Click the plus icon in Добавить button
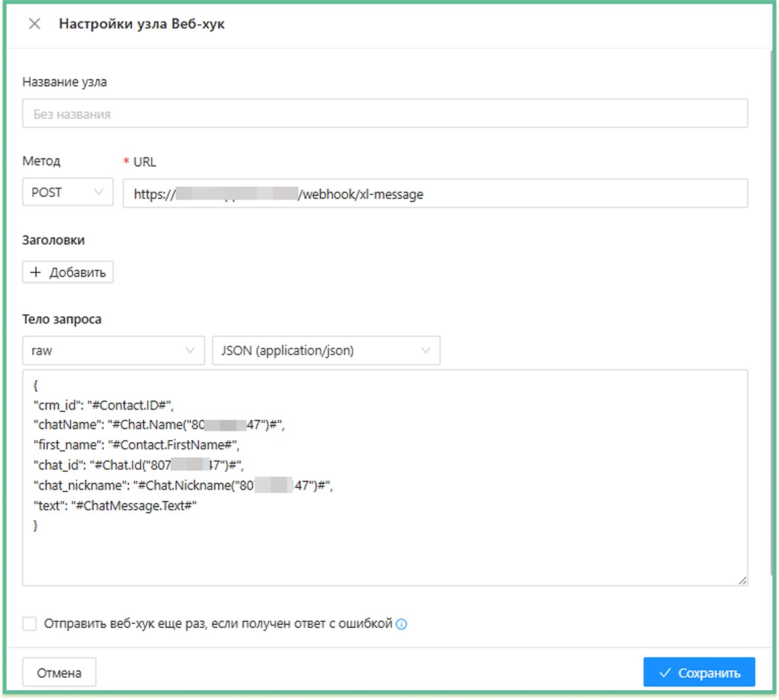 pos(36,272)
